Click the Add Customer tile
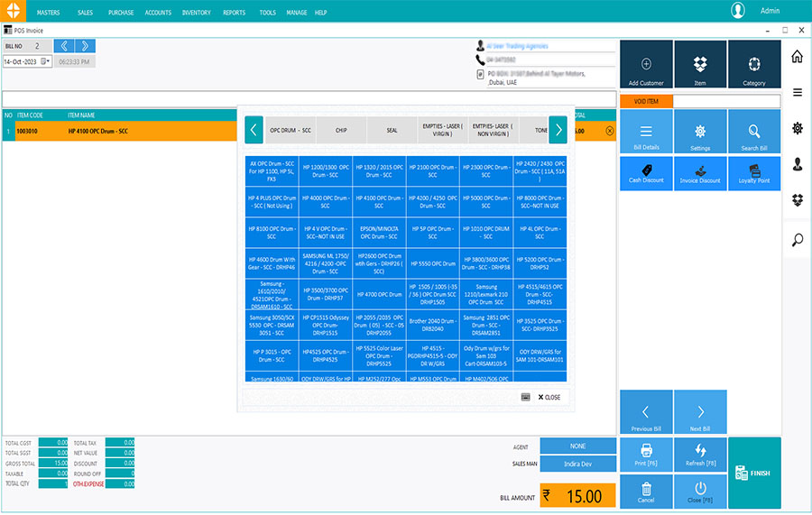812x515 pixels. tap(646, 64)
